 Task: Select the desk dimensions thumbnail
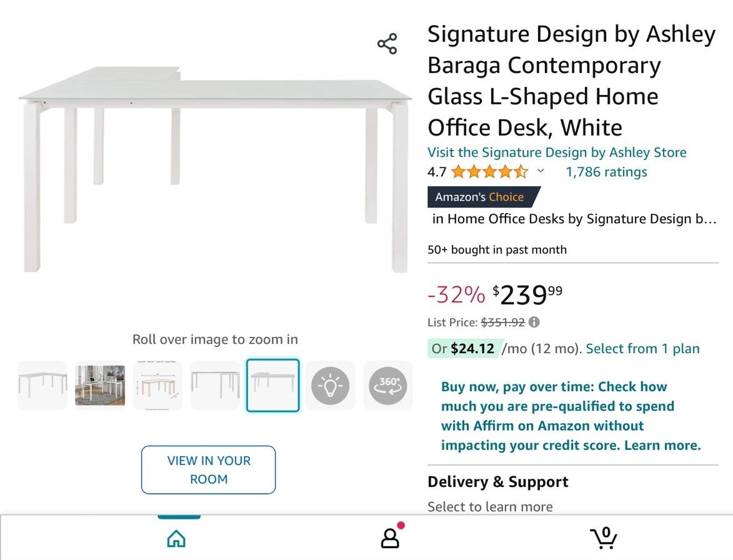pos(157,386)
